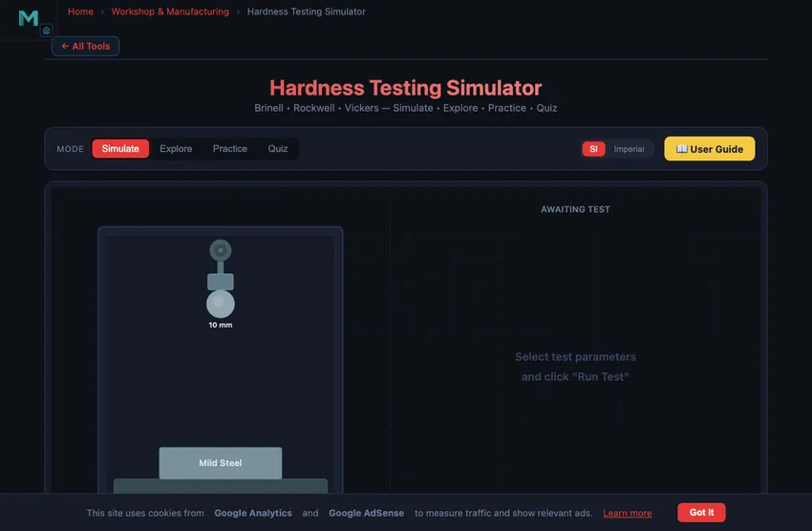This screenshot has height=531, width=812.
Task: Click the 10 mm indenter size label
Action: tap(221, 325)
